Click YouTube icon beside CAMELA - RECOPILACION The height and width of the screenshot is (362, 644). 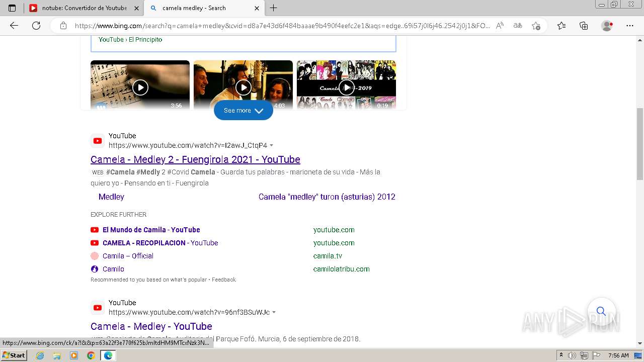(95, 243)
